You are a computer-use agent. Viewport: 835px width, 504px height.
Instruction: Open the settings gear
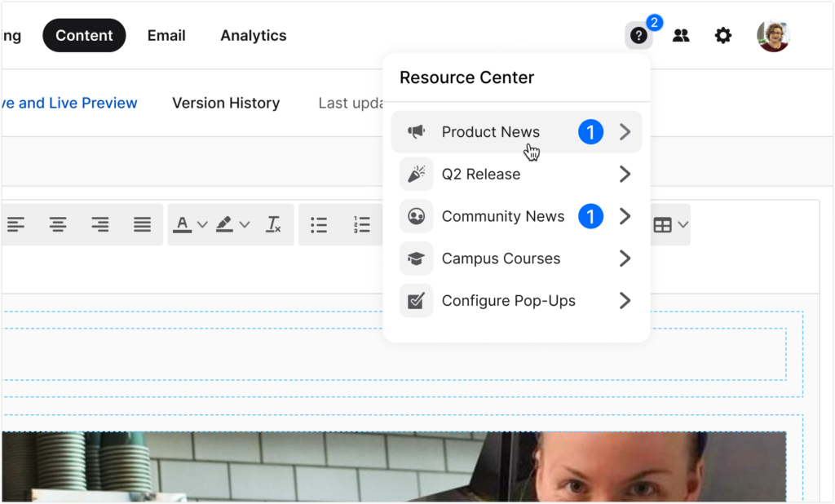723,35
